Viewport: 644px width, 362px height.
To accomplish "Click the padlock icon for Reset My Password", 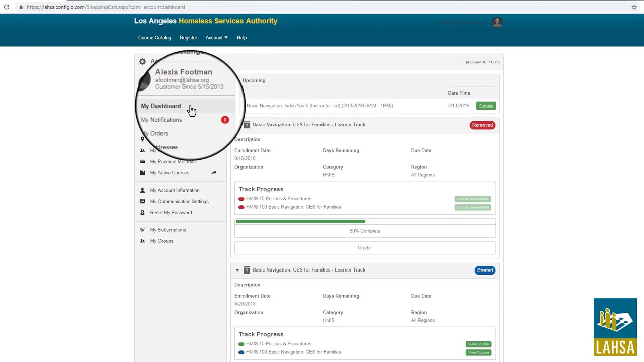I will 142,212.
